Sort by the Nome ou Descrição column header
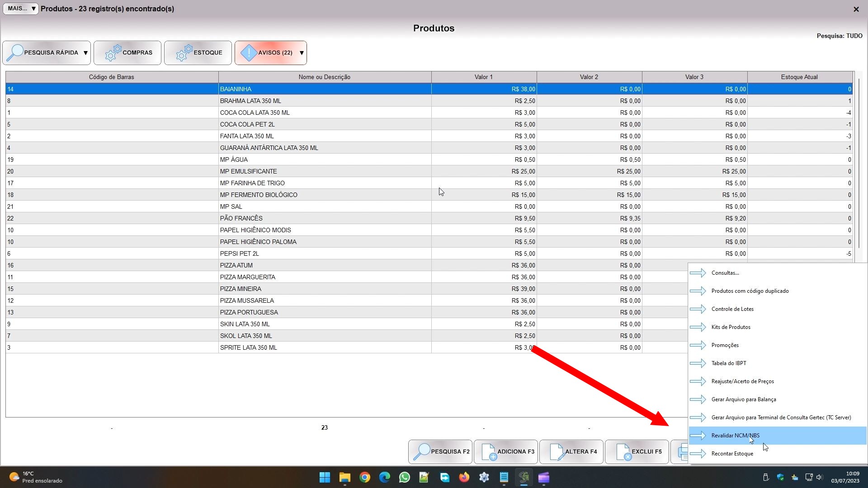Image resolution: width=868 pixels, height=488 pixels. tap(325, 77)
